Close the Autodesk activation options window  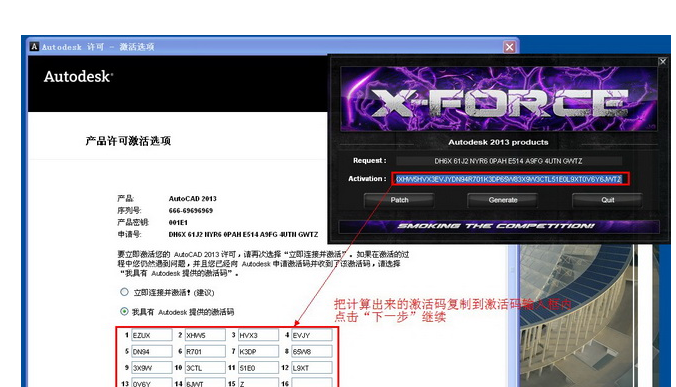(x=509, y=47)
